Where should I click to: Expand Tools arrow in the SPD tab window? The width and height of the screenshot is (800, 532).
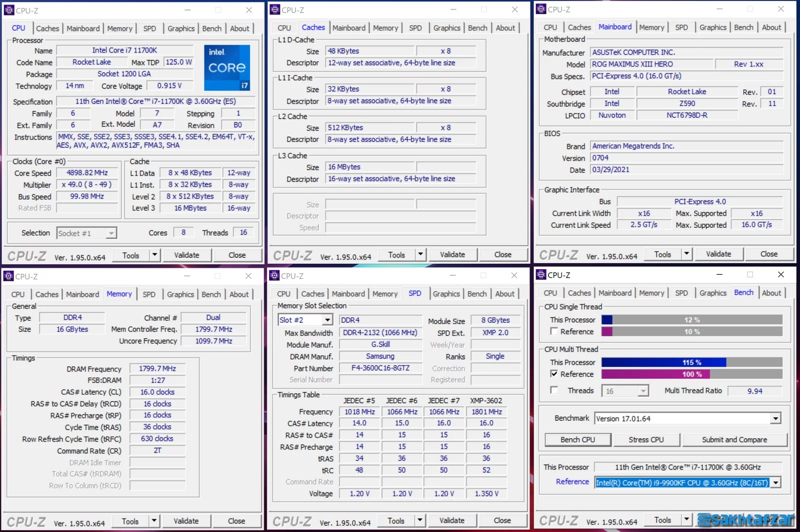click(x=420, y=521)
